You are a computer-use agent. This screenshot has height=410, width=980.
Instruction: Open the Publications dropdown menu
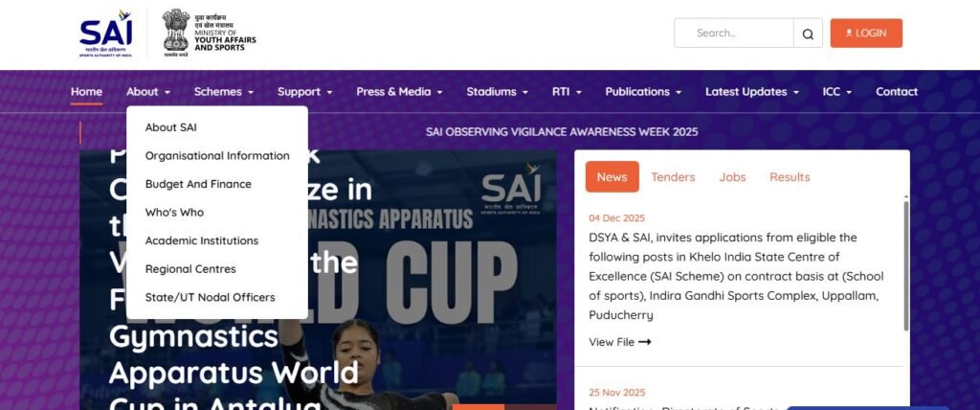click(x=643, y=91)
